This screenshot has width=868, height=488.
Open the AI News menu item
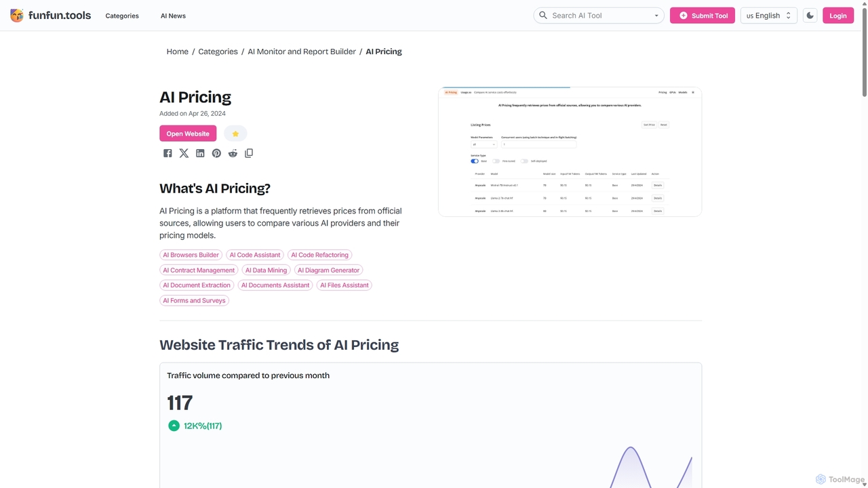coord(173,16)
